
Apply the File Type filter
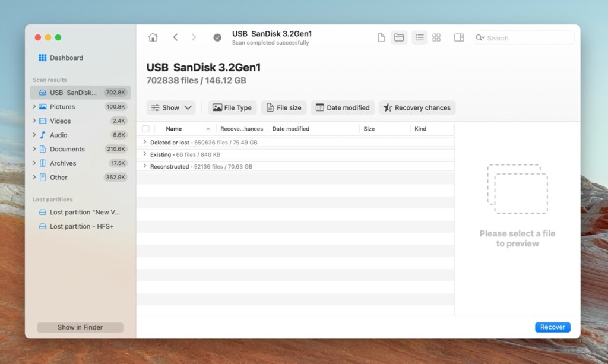(232, 107)
